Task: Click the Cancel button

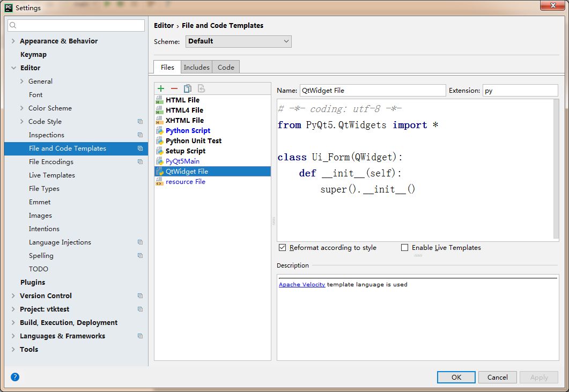Action: tap(497, 377)
